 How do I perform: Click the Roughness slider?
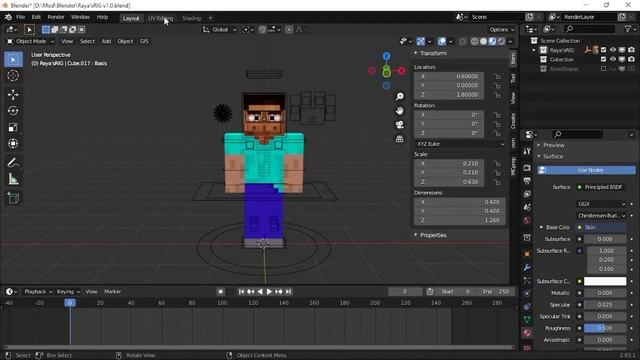(605, 328)
